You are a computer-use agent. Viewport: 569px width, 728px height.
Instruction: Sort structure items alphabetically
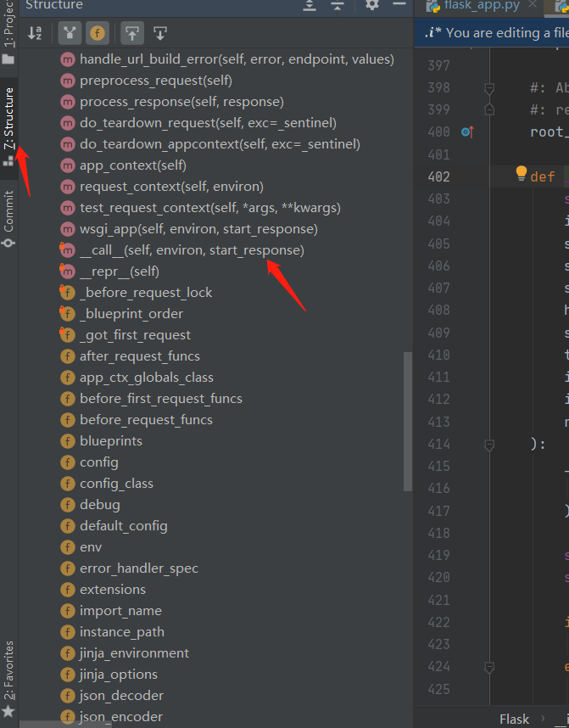(x=35, y=33)
